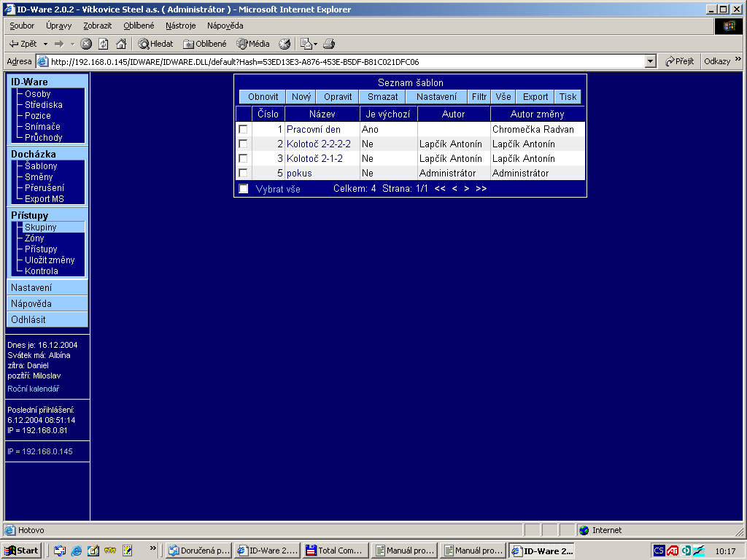Delete selection with Smazat button

tap(382, 97)
